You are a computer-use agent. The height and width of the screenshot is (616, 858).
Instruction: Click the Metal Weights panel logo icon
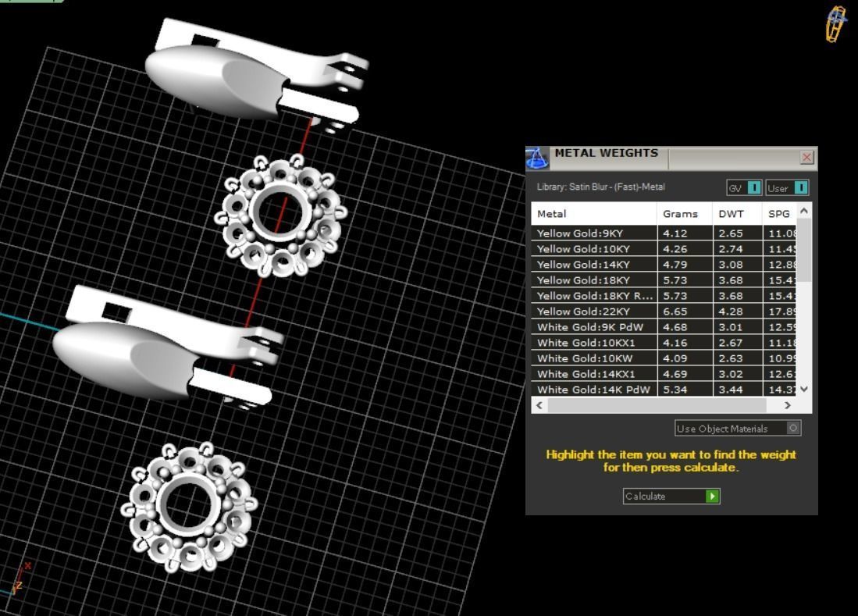[537, 158]
